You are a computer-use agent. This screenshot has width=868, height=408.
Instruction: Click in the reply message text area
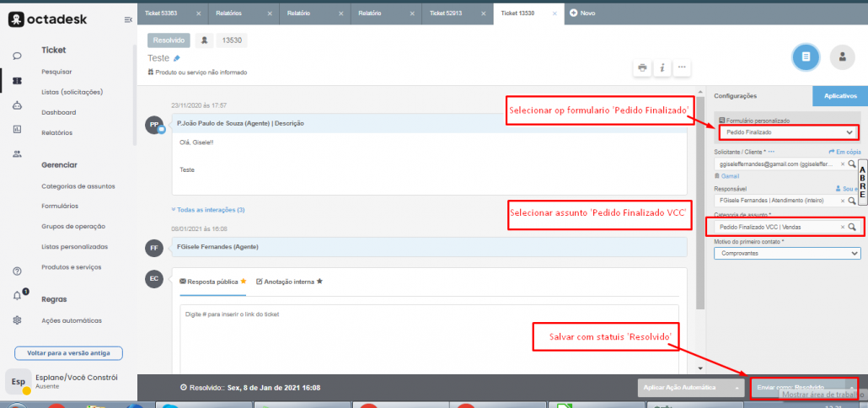pos(430,337)
